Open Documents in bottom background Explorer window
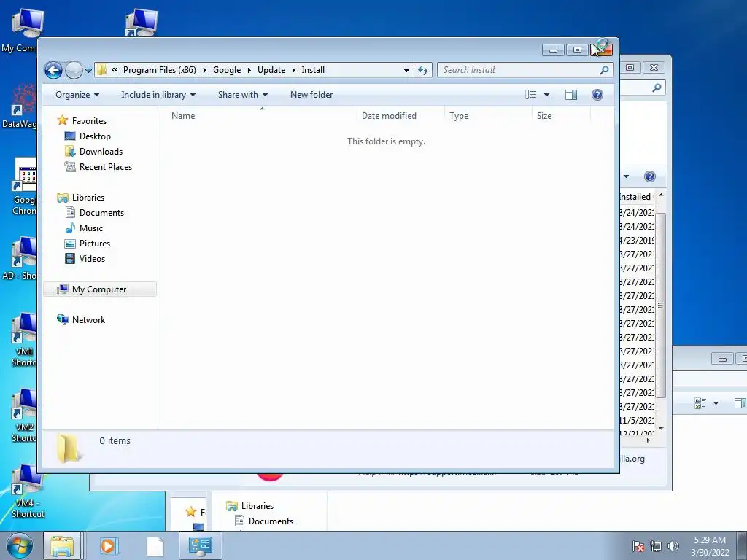Image resolution: width=747 pixels, height=560 pixels. click(263, 521)
